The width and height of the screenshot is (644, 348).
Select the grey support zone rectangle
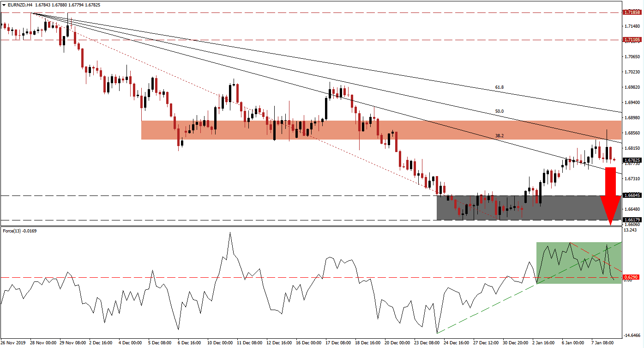pos(529,208)
